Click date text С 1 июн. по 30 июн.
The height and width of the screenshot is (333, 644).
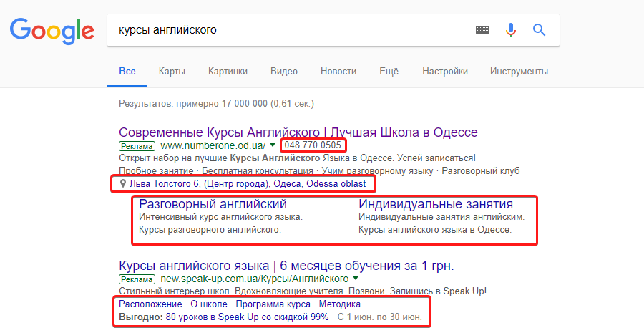click(x=379, y=317)
